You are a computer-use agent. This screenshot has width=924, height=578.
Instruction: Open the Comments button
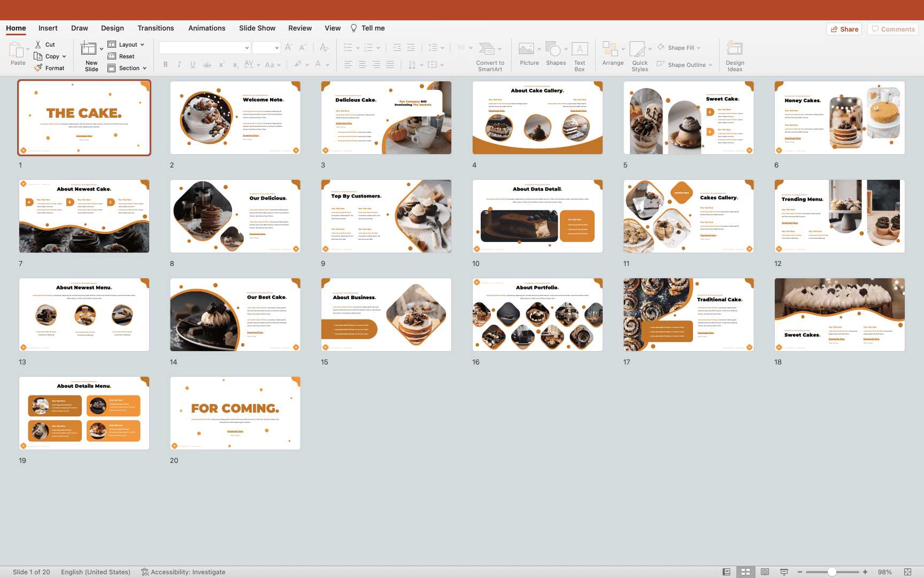(x=892, y=29)
